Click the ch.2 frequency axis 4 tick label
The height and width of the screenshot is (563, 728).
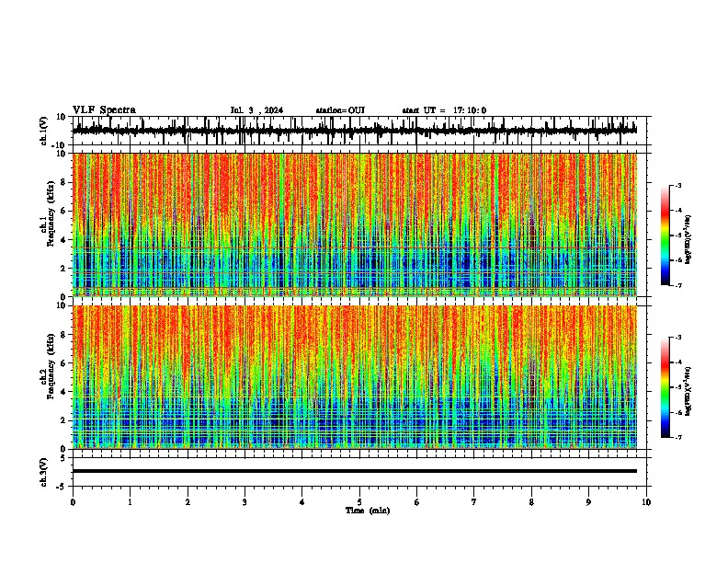tap(63, 392)
